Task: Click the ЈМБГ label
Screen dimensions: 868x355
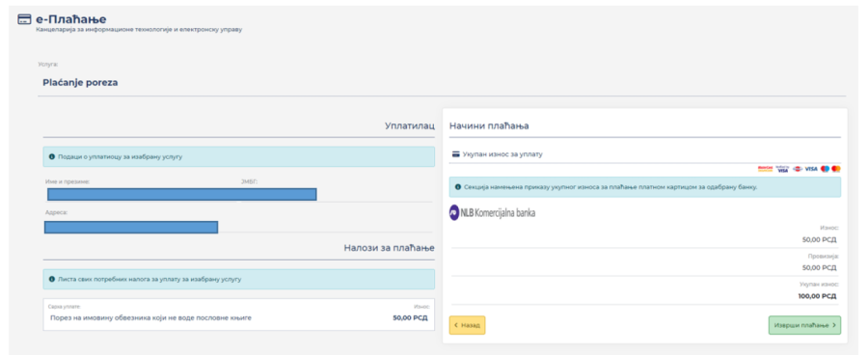Action: tap(249, 181)
